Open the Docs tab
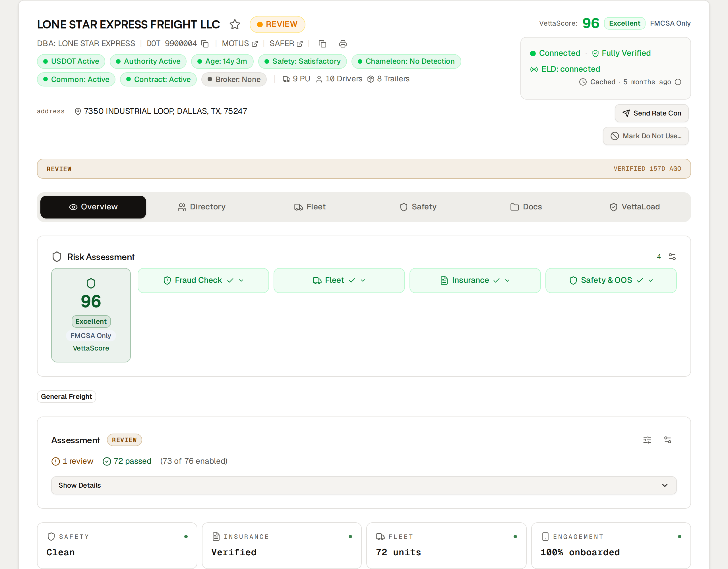 526,207
